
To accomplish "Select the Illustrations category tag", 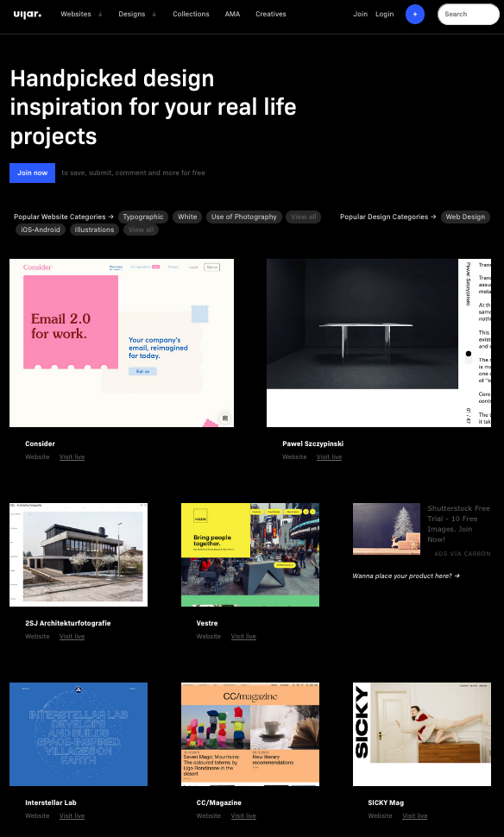I will (94, 230).
